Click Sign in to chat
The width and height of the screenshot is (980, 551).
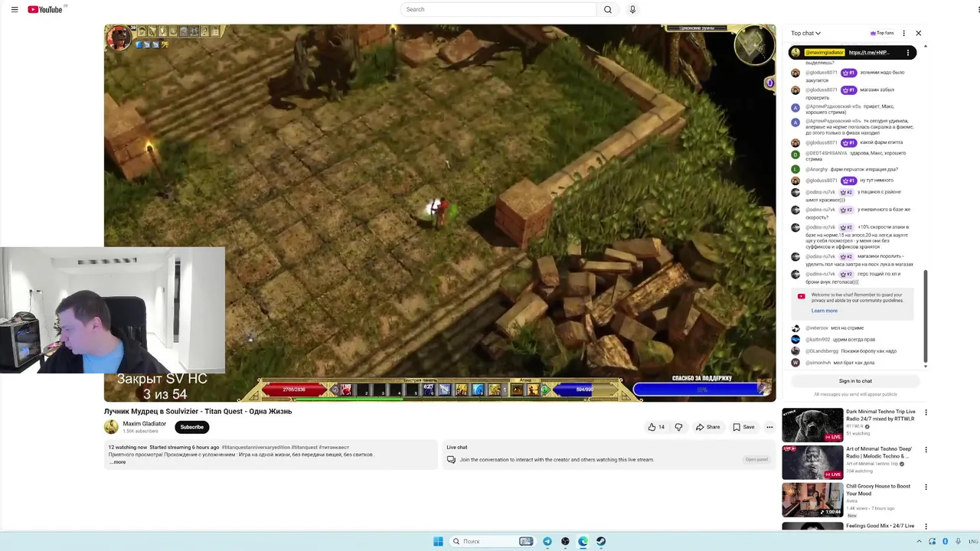[x=855, y=381]
